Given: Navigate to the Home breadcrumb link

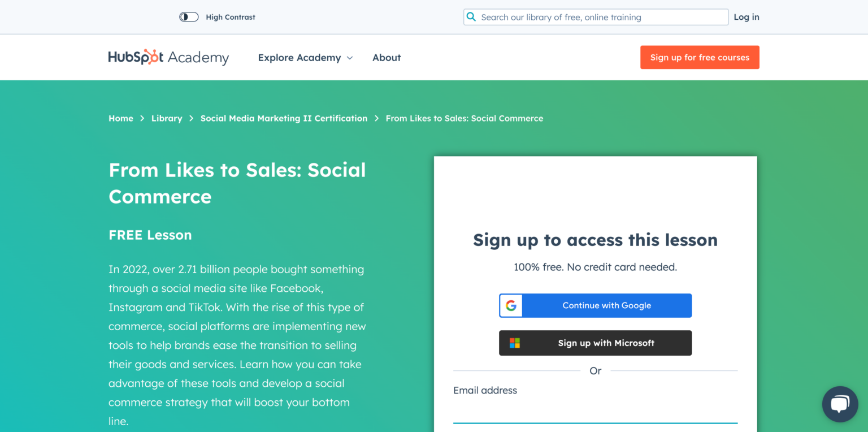Looking at the screenshot, I should tap(120, 118).
